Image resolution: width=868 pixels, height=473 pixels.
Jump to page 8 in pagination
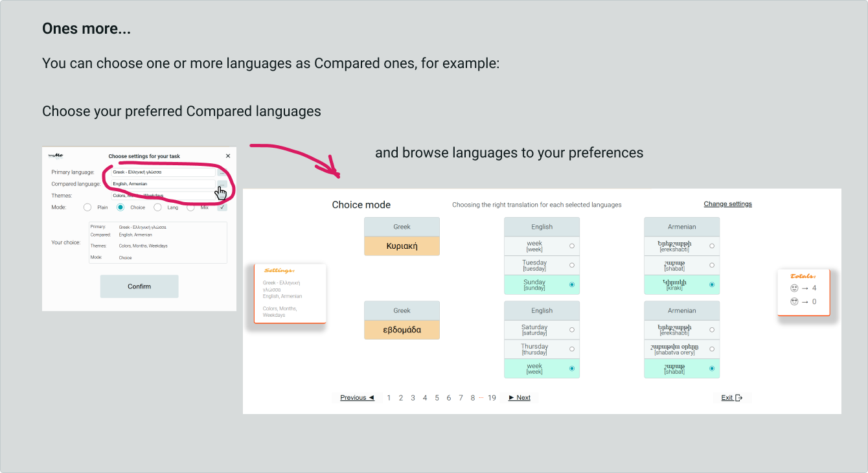[473, 398]
